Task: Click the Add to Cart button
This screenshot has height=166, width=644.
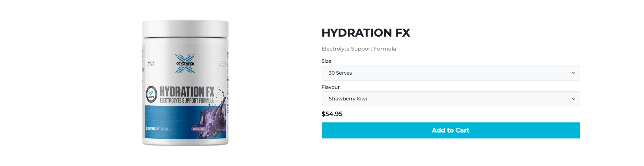Action: tap(450, 130)
